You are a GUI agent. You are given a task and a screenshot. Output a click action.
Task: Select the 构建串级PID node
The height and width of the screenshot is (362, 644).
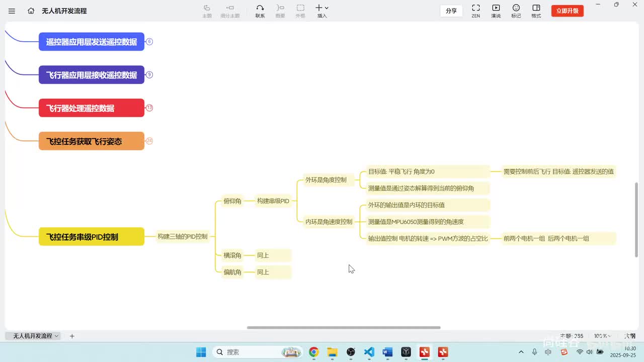273,201
